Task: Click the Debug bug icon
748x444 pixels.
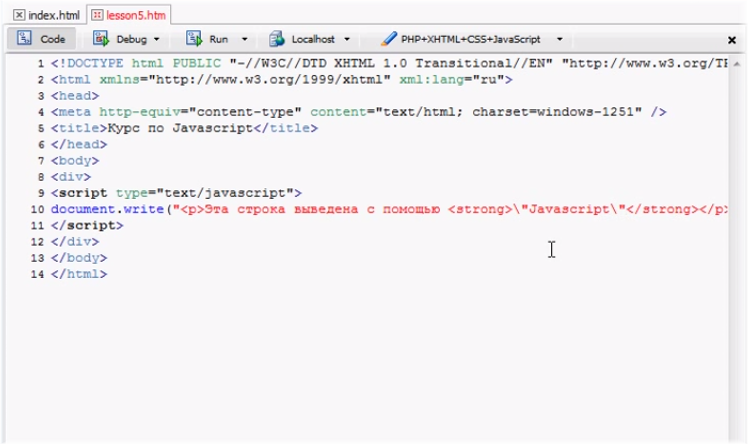Action: (x=101, y=39)
